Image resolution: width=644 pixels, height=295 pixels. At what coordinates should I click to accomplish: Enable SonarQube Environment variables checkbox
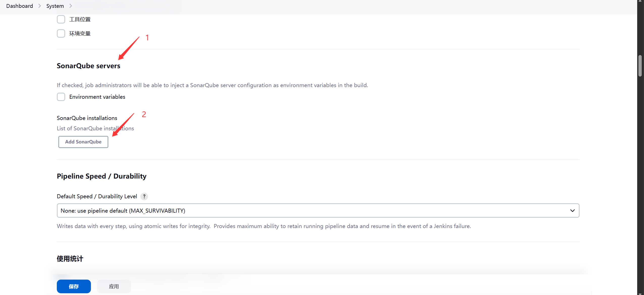61,97
